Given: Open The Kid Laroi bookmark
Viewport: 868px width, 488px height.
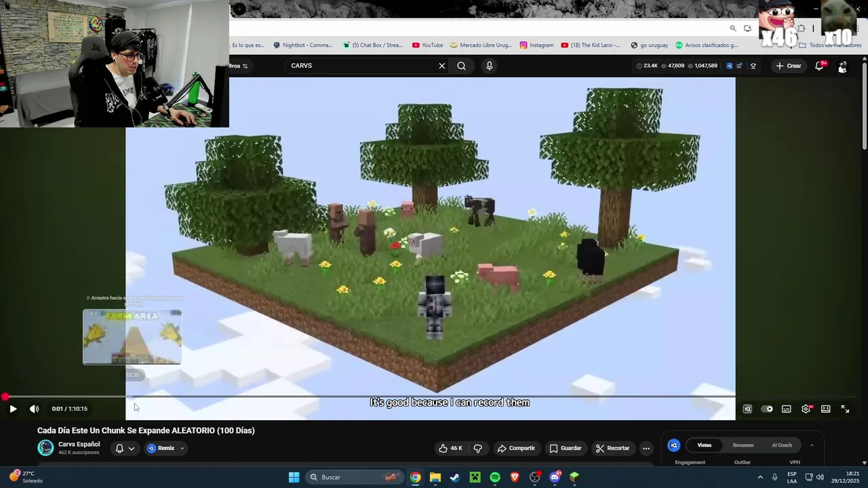Looking at the screenshot, I should pos(591,45).
